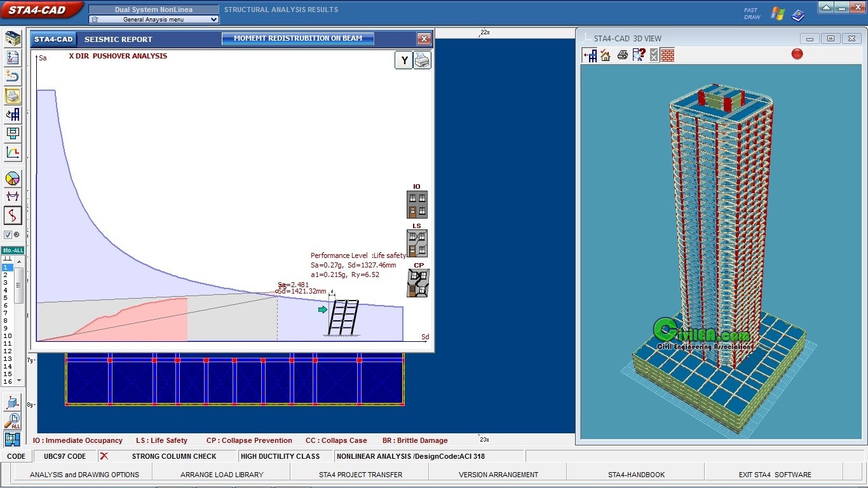This screenshot has width=868, height=488.
Task: Click the storey list scroll down arrow
Action: click(19, 381)
